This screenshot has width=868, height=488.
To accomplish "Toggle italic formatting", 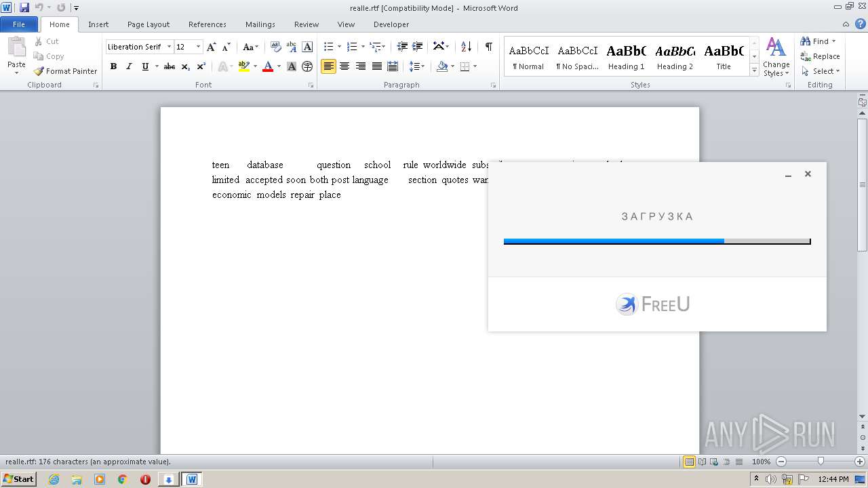I will point(129,66).
